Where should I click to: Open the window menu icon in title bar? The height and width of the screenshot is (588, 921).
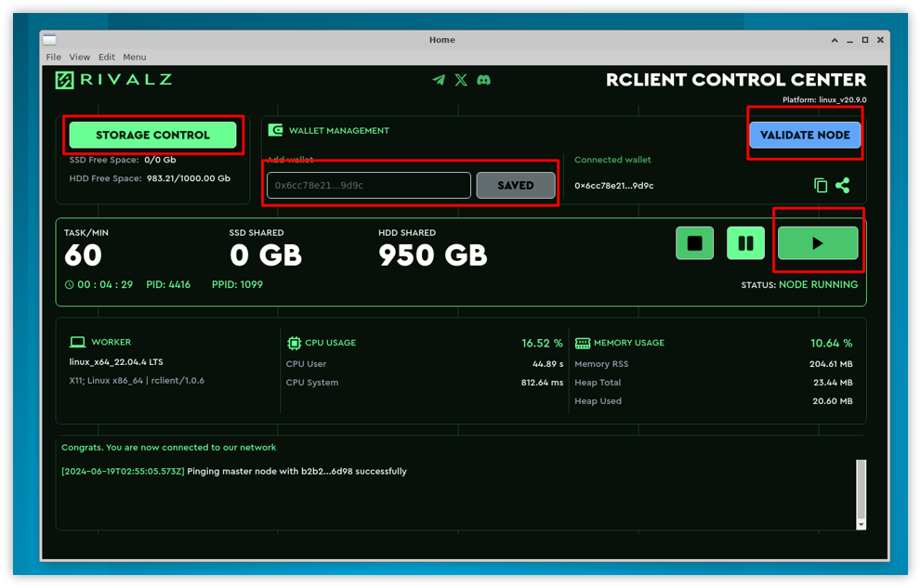[50, 40]
